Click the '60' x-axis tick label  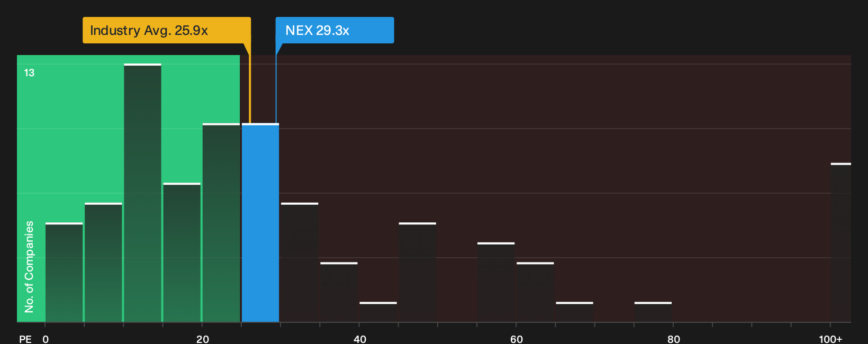[x=517, y=339]
